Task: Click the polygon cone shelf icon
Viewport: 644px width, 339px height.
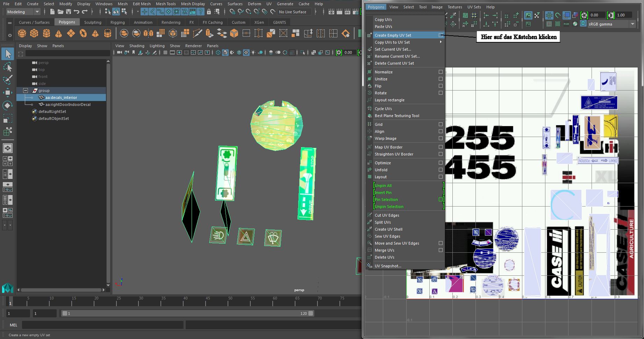Action: [x=59, y=33]
